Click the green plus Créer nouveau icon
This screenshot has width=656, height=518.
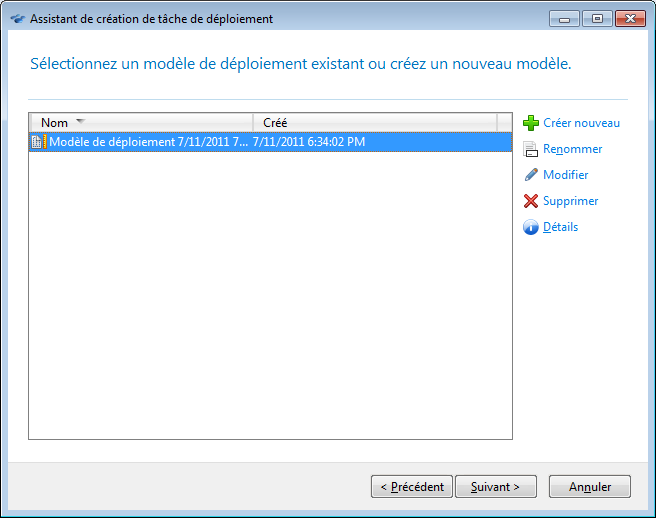(x=531, y=123)
